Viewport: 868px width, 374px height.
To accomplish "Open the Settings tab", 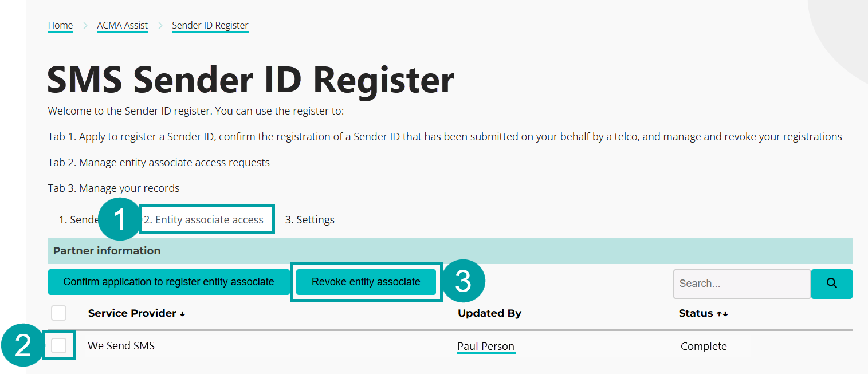I will point(309,219).
